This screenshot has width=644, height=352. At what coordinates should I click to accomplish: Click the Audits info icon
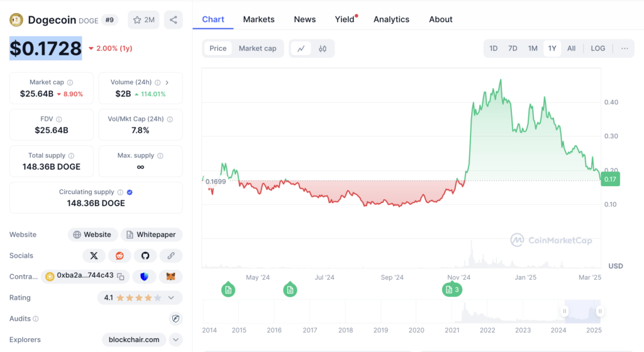pos(36,319)
